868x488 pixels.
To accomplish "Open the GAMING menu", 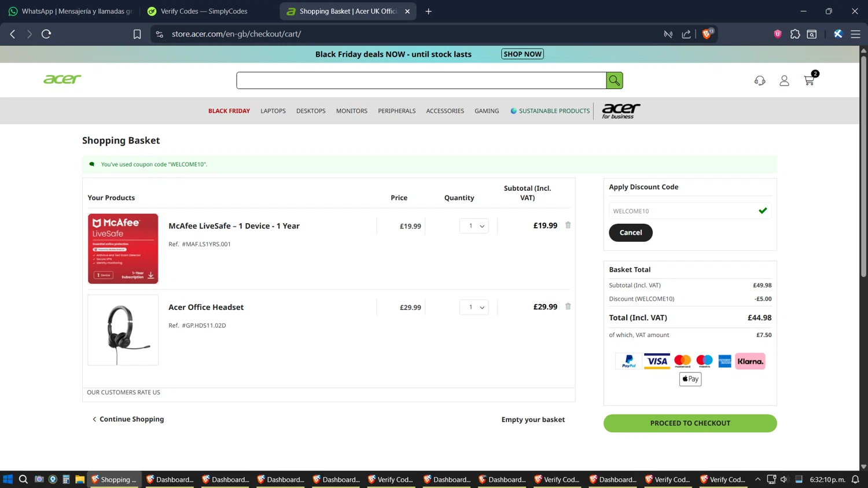I will pyautogui.click(x=487, y=111).
